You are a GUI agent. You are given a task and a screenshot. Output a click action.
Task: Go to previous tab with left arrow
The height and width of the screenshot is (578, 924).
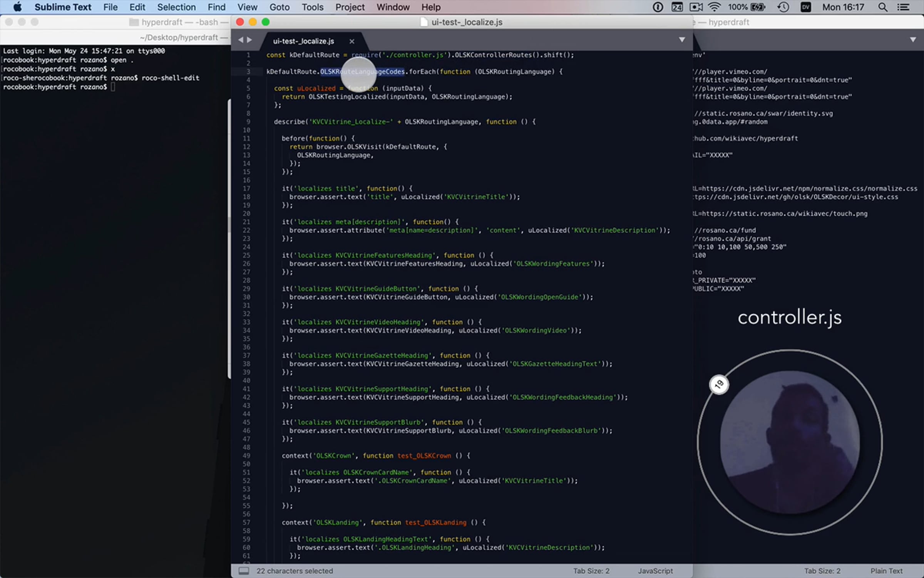coord(241,40)
